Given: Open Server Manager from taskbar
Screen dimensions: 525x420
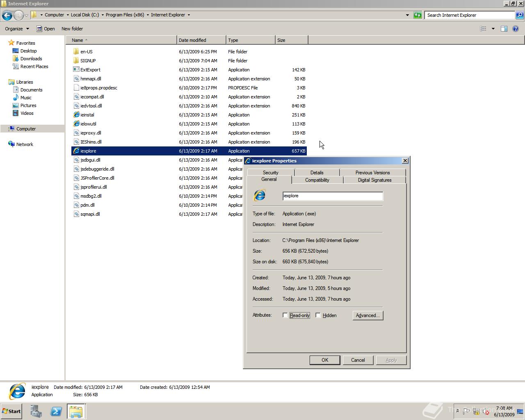Looking at the screenshot, I should 36,411.
